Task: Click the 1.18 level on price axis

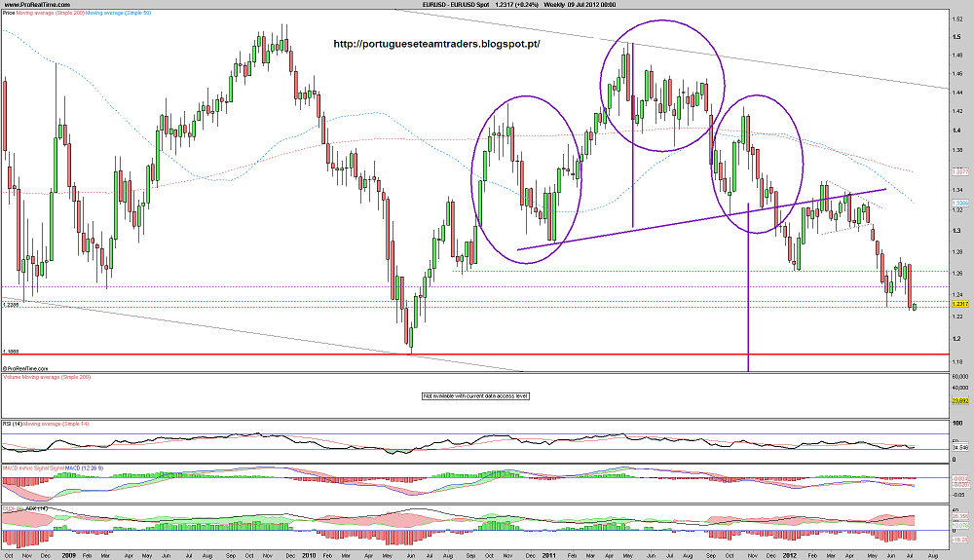Action: point(957,361)
